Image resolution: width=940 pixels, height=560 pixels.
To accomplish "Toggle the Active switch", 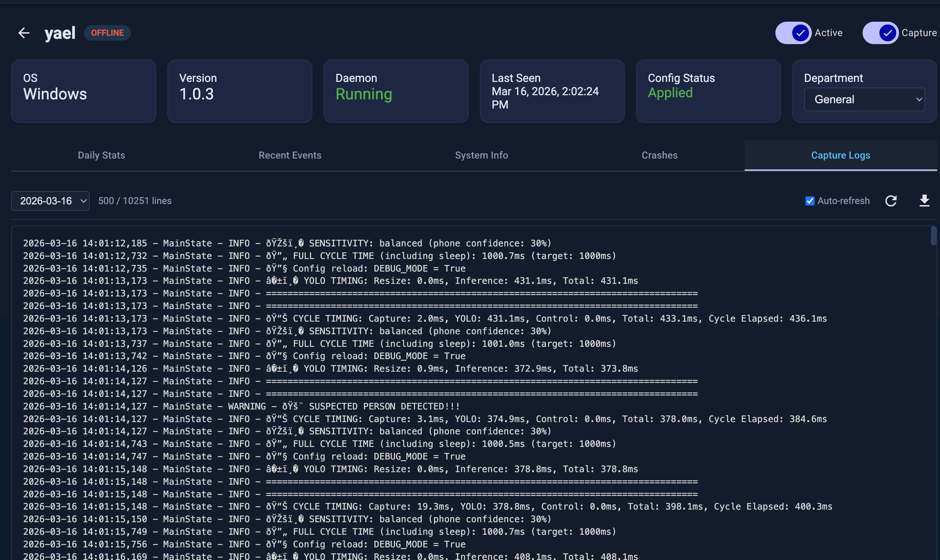I will pyautogui.click(x=793, y=33).
